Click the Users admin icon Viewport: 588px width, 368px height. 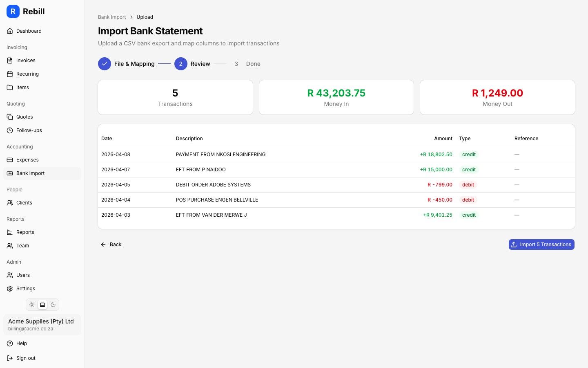pyautogui.click(x=10, y=275)
